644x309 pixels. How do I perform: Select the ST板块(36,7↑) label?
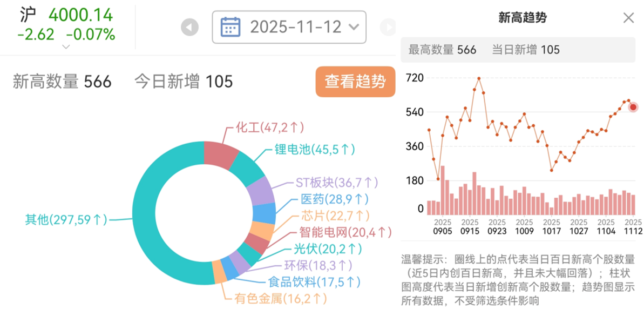click(x=337, y=183)
